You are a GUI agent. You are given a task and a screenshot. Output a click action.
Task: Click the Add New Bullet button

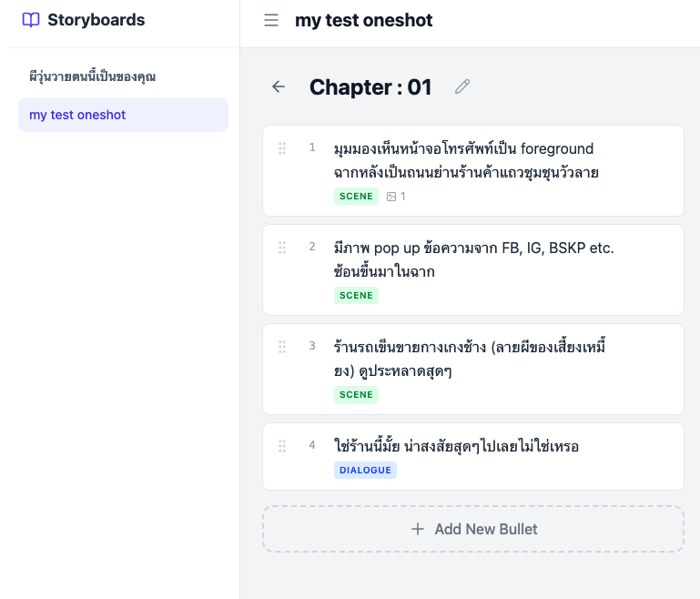(x=473, y=529)
